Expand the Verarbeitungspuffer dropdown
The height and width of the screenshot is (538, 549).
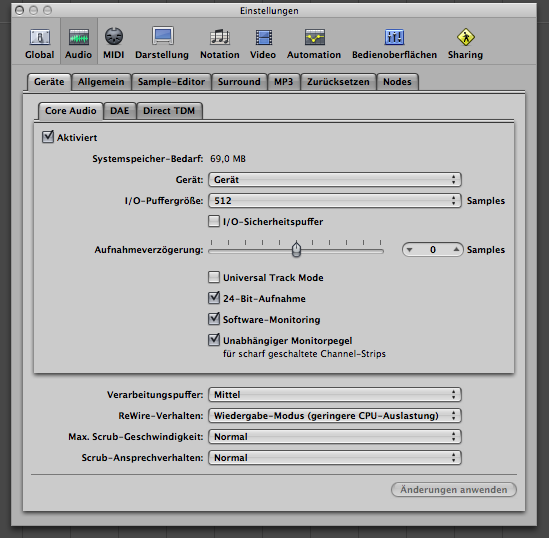[335, 394]
